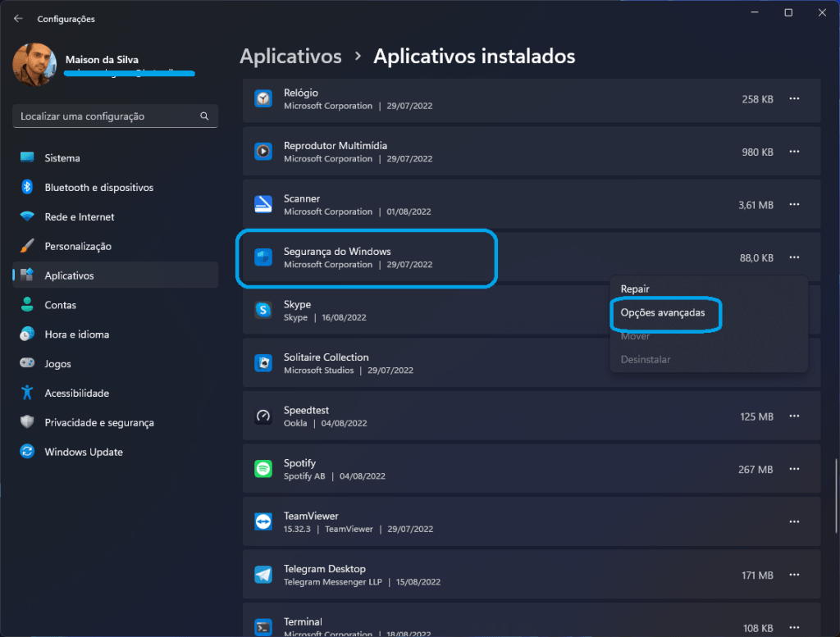
Task: Click the Scanner app icon
Action: 263,204
